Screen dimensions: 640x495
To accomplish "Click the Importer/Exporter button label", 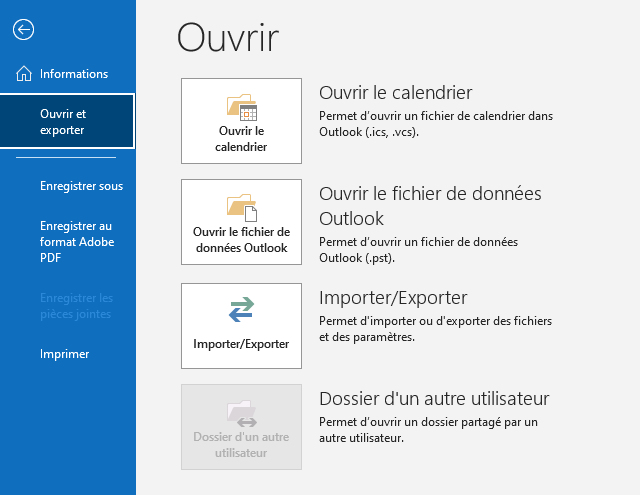I will click(241, 344).
